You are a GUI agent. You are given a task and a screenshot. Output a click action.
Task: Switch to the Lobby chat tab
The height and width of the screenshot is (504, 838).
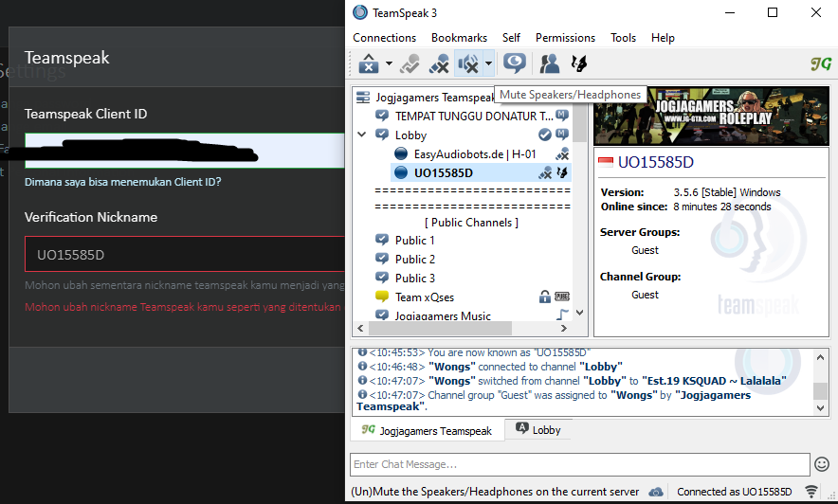538,429
